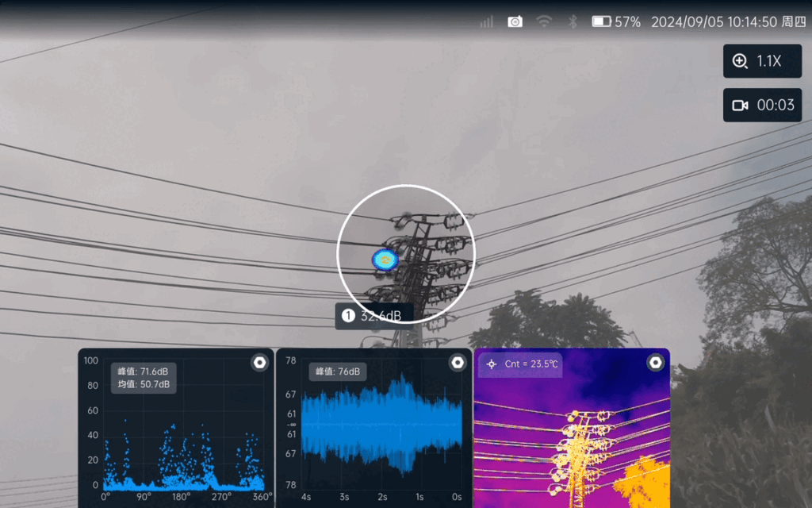Click the video recording timer 00:03

(761, 106)
